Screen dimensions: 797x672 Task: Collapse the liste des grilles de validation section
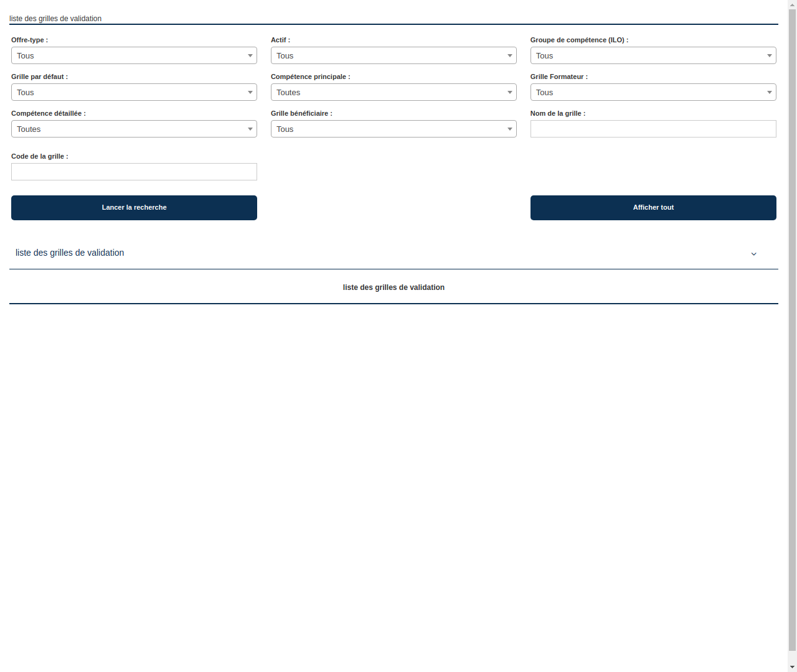click(x=753, y=254)
